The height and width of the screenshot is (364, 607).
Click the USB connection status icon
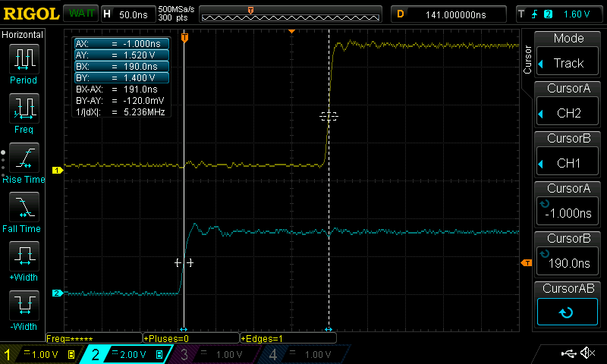pos(568,353)
